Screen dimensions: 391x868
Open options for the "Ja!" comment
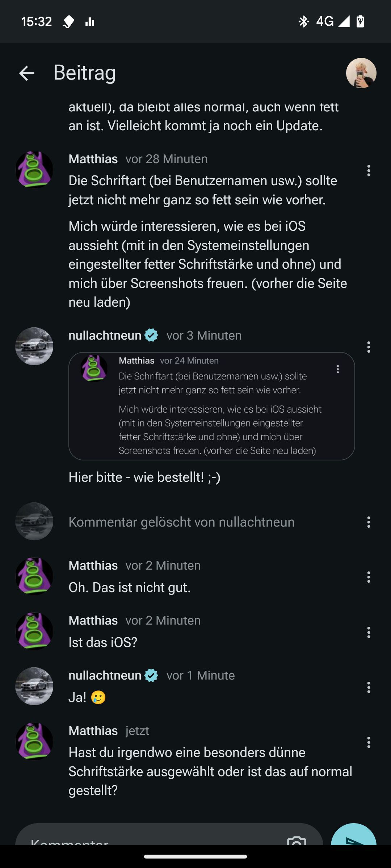[x=369, y=687]
